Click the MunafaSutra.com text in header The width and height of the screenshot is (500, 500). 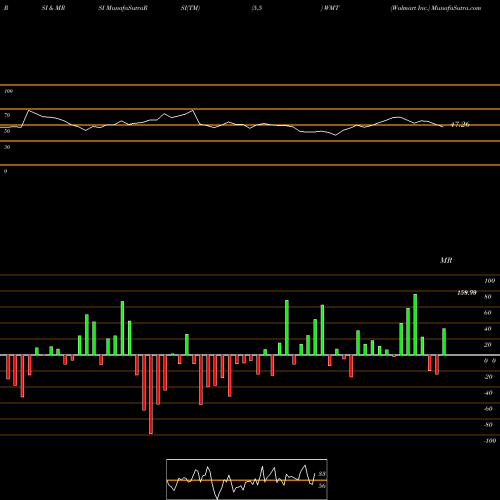456,8
